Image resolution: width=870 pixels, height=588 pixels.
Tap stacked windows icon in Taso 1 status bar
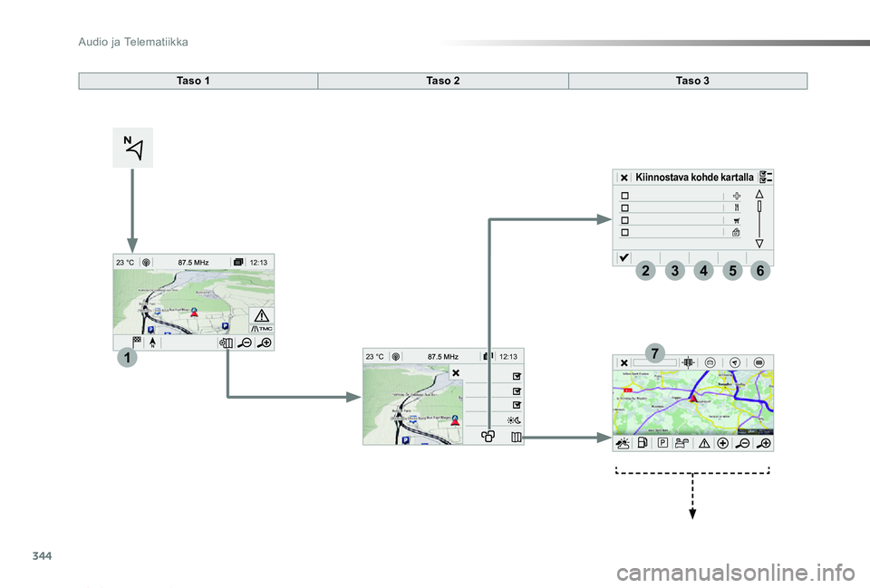(238, 263)
